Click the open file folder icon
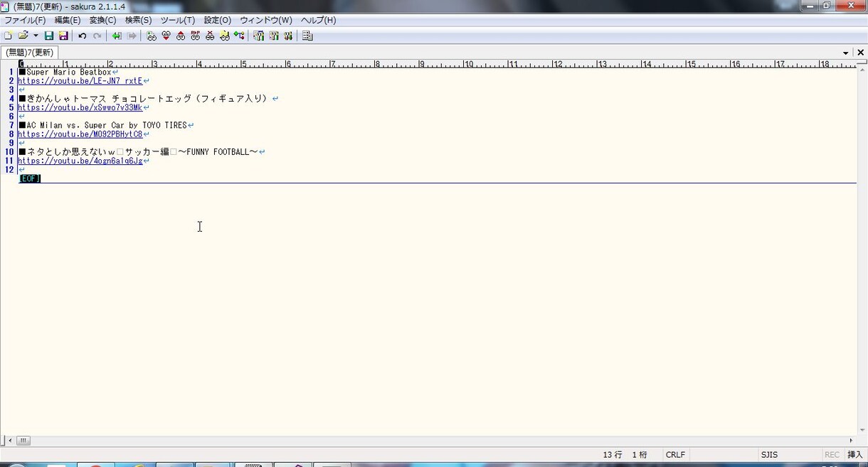 (x=23, y=36)
